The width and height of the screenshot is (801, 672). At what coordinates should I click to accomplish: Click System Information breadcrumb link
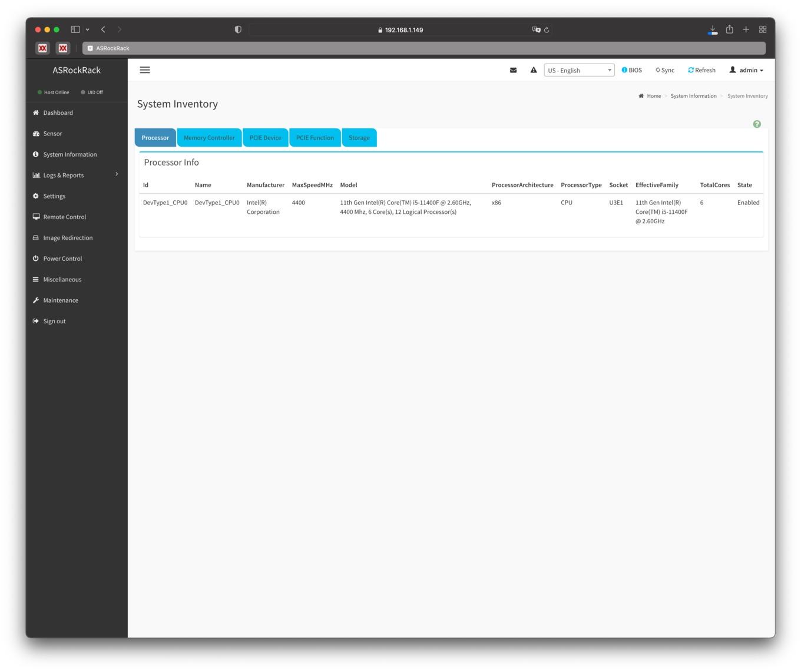click(693, 96)
